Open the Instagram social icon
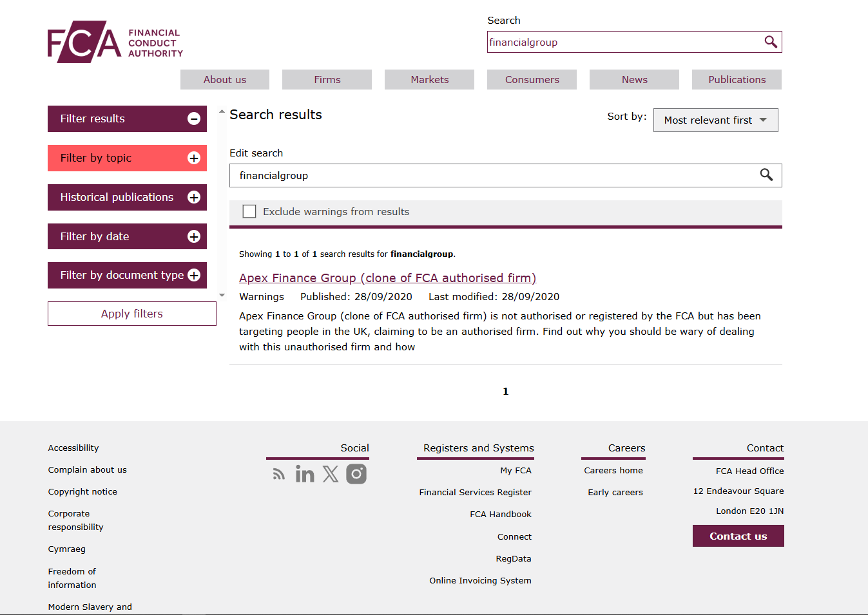 pos(356,474)
